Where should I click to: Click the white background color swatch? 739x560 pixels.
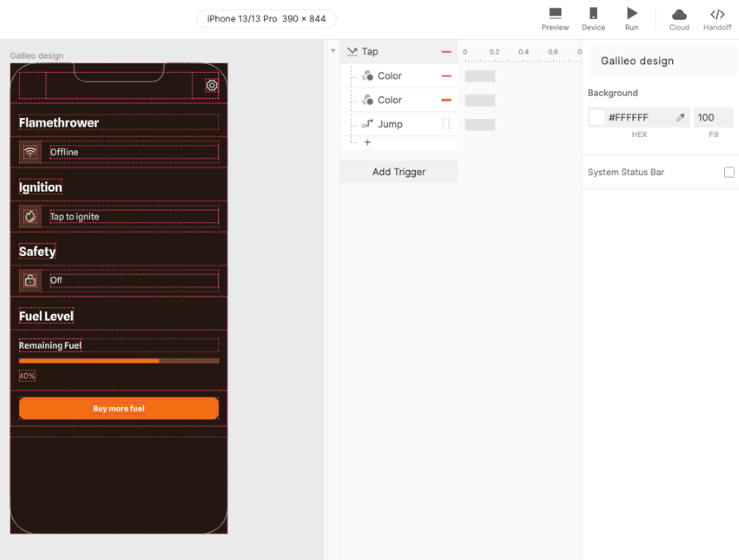[x=597, y=117]
